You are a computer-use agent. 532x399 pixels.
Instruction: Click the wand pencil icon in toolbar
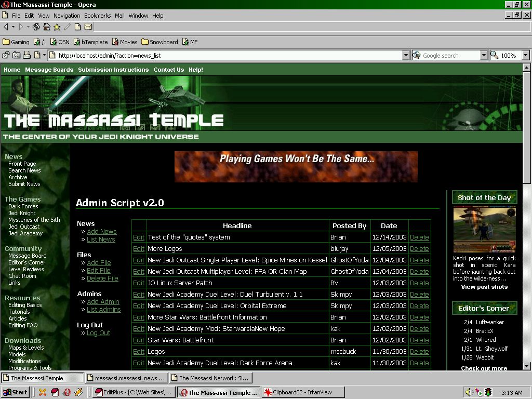(67, 27)
